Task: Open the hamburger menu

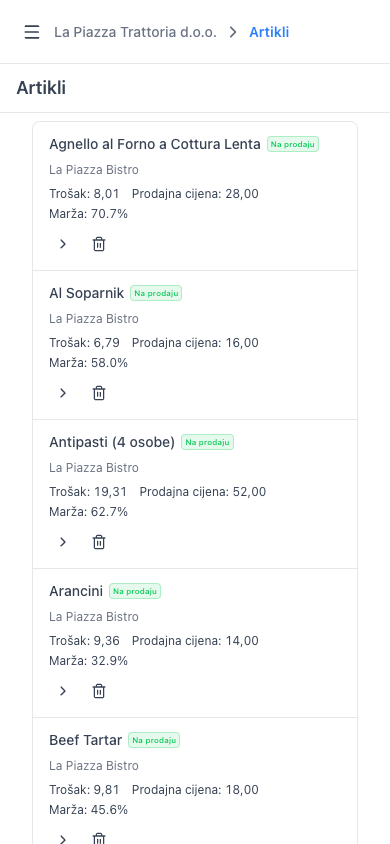Action: [x=32, y=32]
